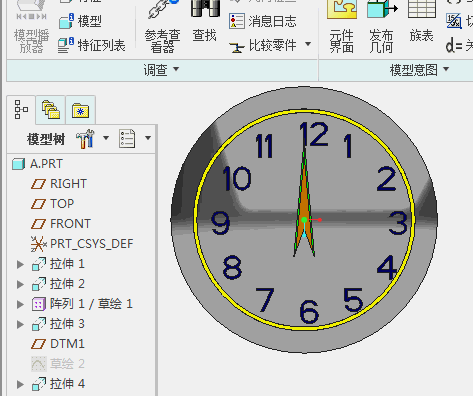Click the TOP plane icon in the tree
The height and width of the screenshot is (396, 473).
(x=38, y=204)
